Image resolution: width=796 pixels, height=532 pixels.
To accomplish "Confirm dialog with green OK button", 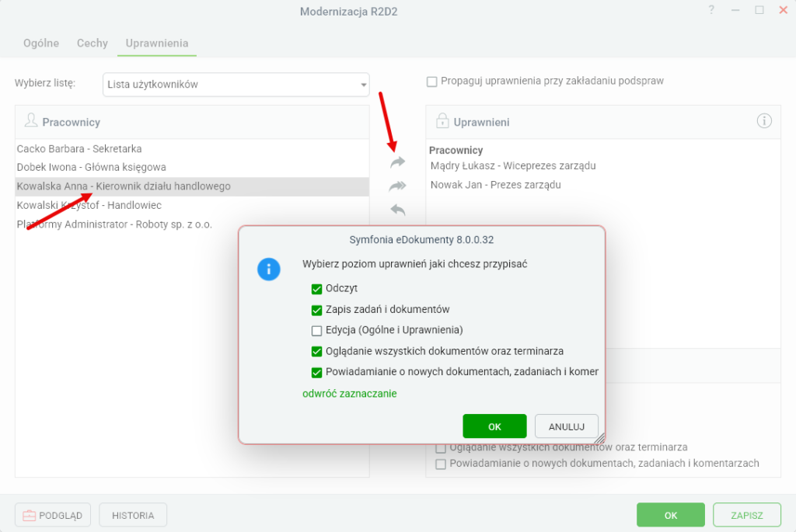I will (494, 426).
